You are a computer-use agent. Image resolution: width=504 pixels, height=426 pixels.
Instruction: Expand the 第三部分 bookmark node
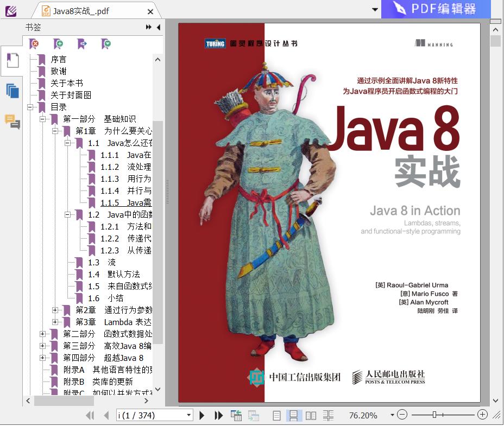coord(42,346)
